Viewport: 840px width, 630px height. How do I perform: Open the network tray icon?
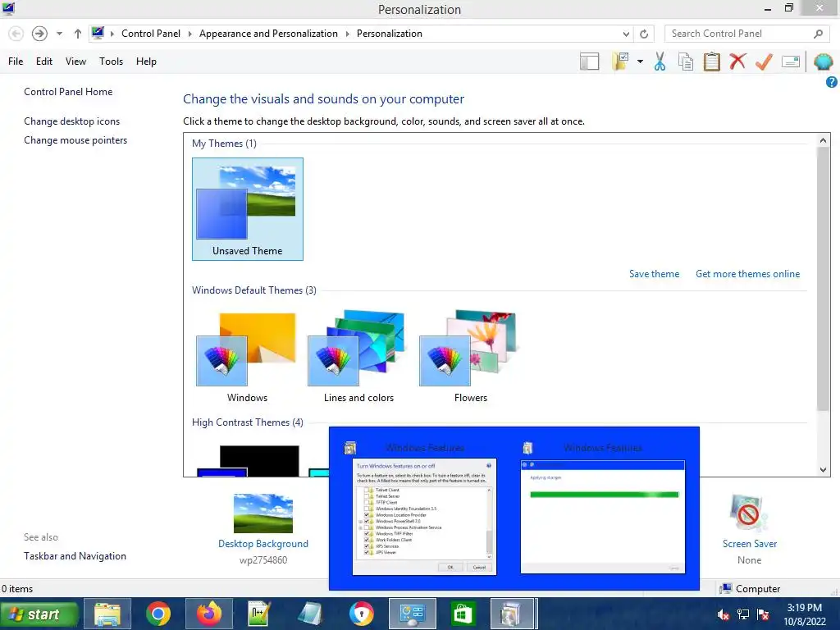[x=743, y=614]
